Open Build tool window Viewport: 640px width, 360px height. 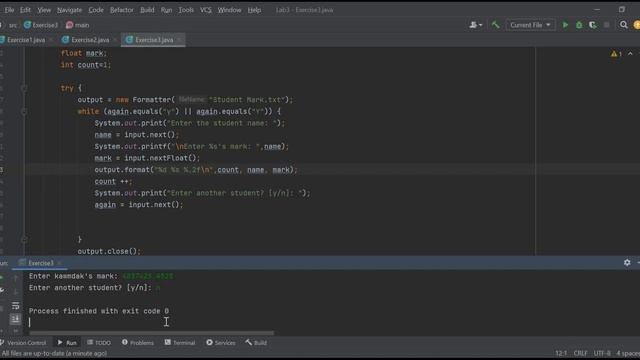tap(256, 342)
